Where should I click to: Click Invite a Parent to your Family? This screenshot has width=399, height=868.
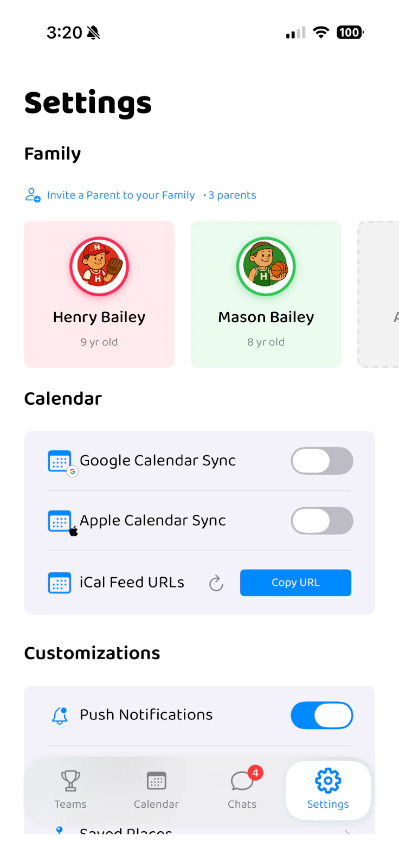click(x=121, y=195)
